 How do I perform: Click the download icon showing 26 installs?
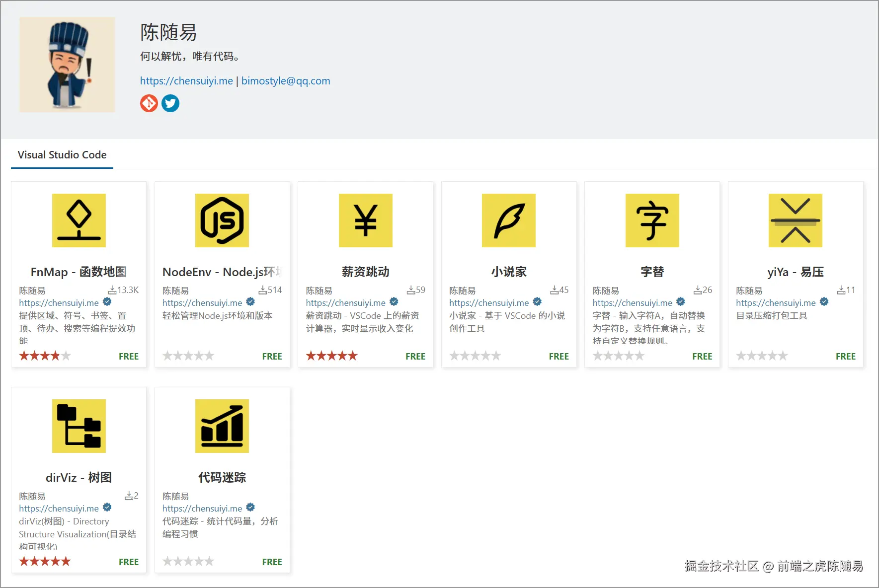point(698,290)
